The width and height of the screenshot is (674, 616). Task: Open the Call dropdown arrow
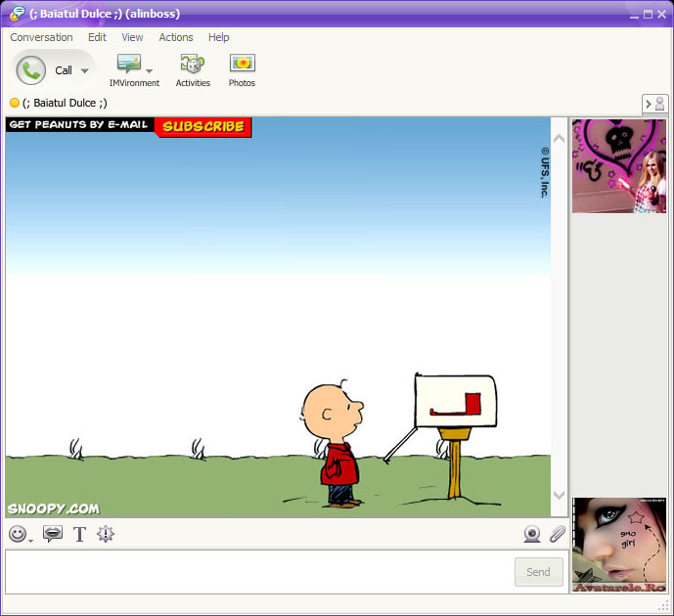tap(85, 70)
